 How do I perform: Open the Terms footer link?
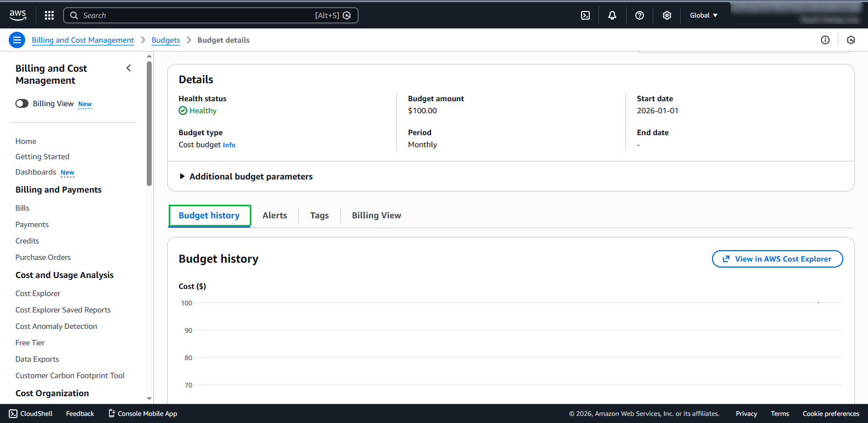click(780, 414)
